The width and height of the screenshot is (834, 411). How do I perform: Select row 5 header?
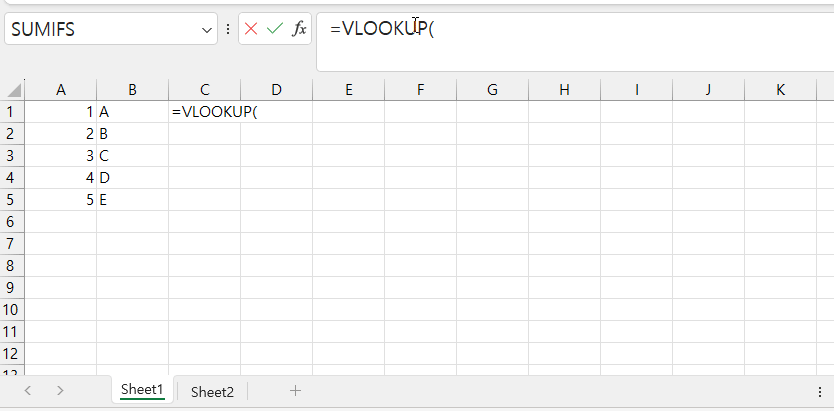[x=12, y=200]
